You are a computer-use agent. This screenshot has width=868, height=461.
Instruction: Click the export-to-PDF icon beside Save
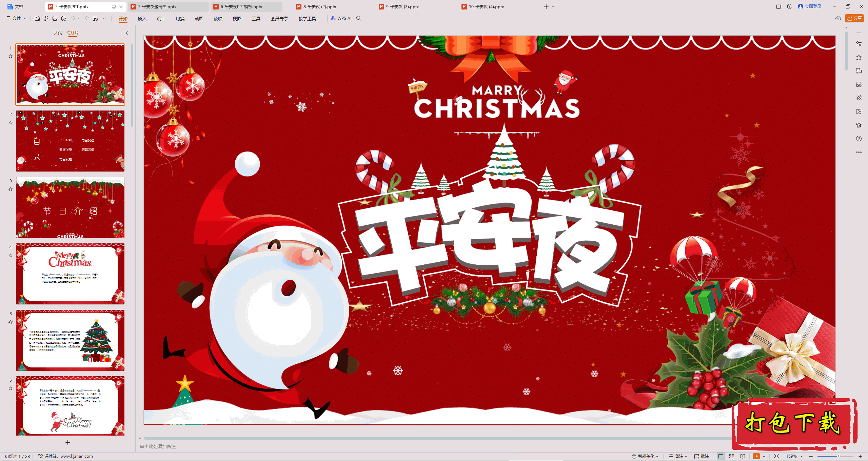click(46, 18)
